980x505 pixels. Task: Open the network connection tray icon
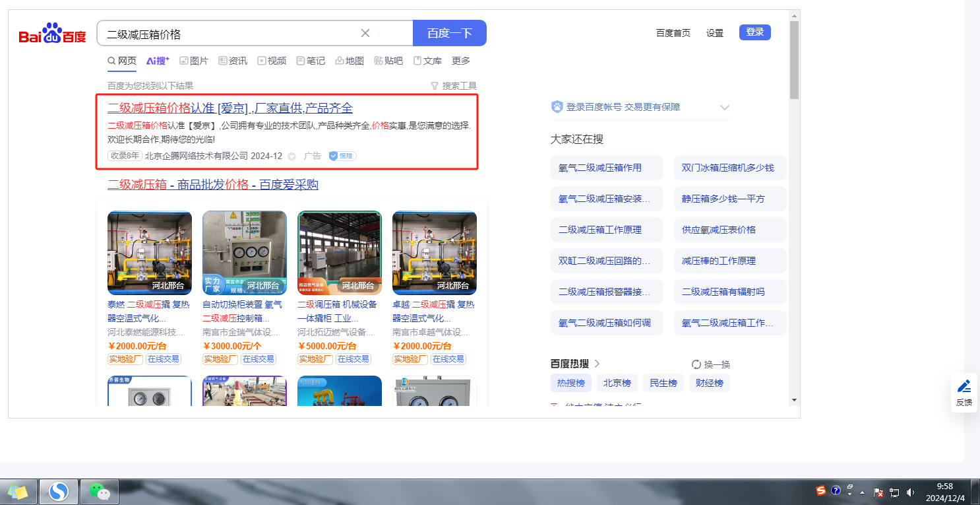(x=894, y=492)
